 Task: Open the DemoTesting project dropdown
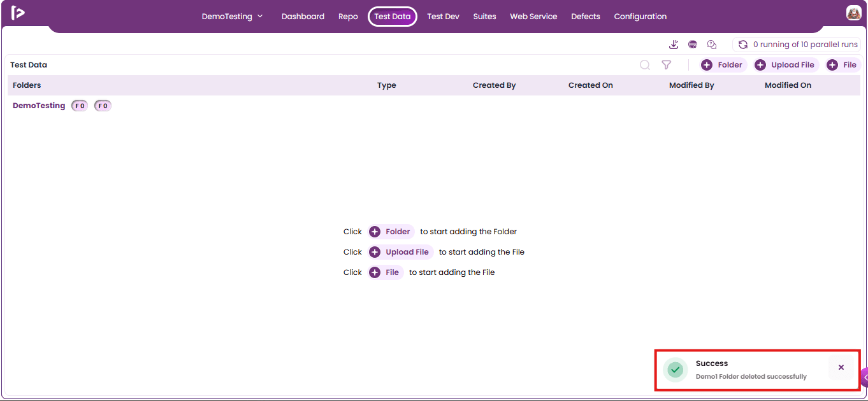[x=232, y=17]
